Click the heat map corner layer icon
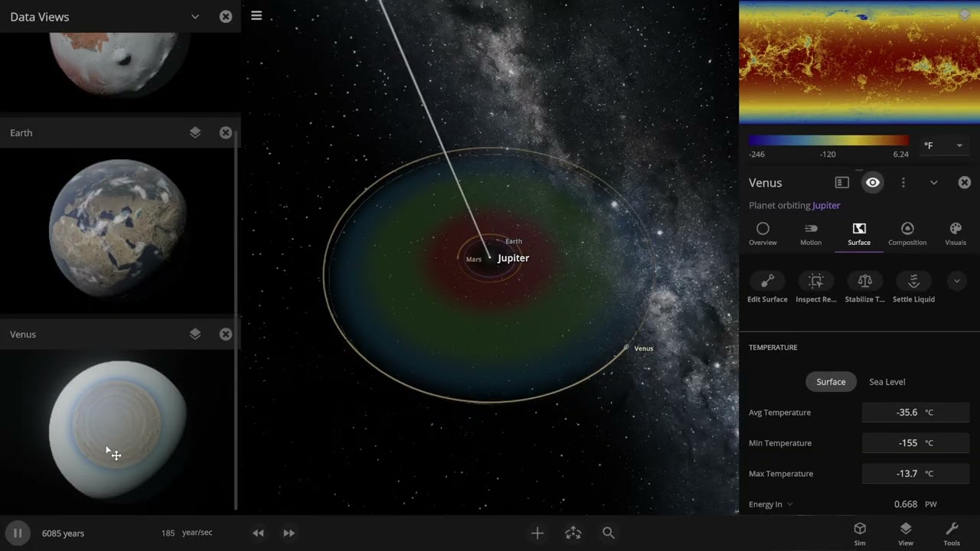This screenshot has width=980, height=551. (965, 15)
